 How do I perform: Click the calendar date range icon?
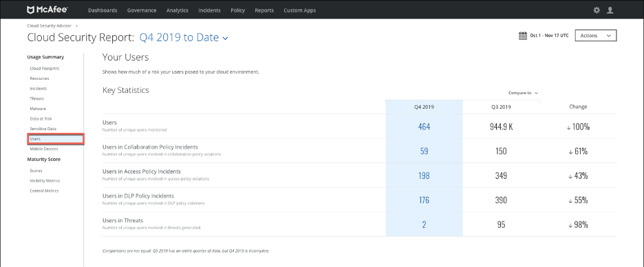(523, 36)
